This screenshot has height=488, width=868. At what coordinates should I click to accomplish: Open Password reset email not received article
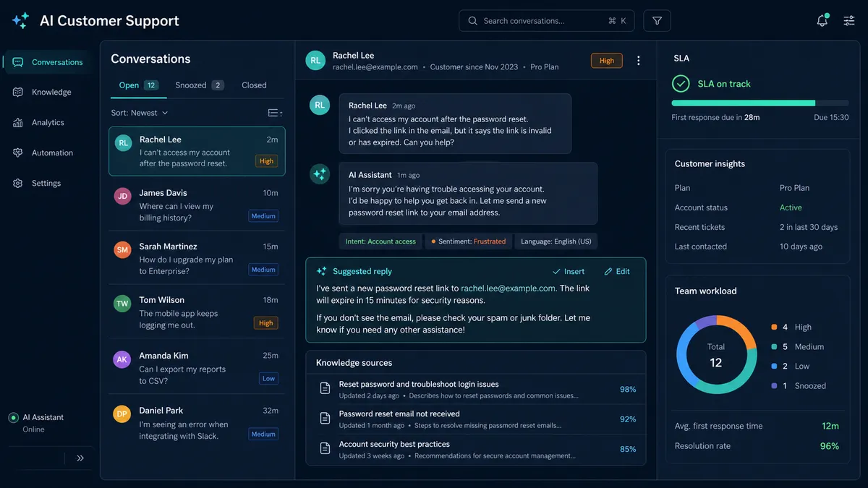(475, 419)
